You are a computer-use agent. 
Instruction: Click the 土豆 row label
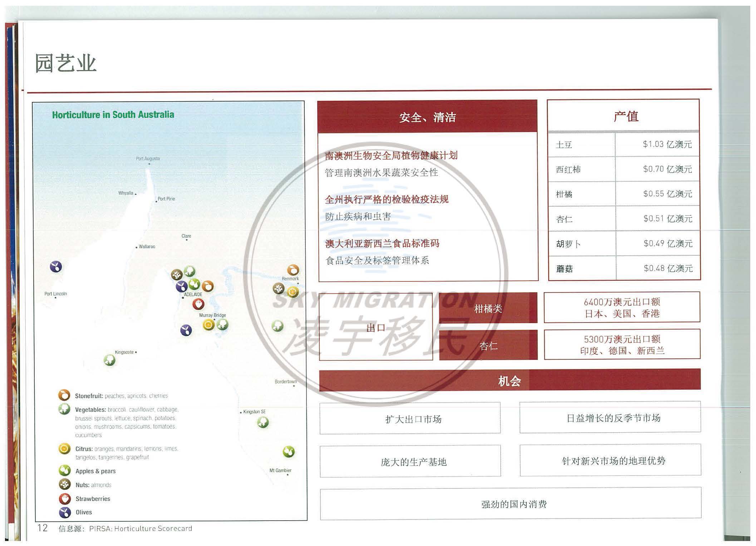564,145
